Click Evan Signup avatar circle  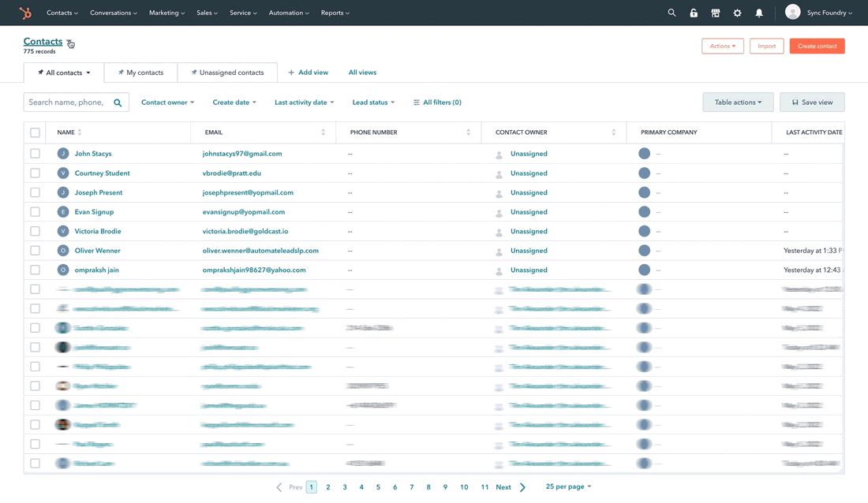(63, 212)
